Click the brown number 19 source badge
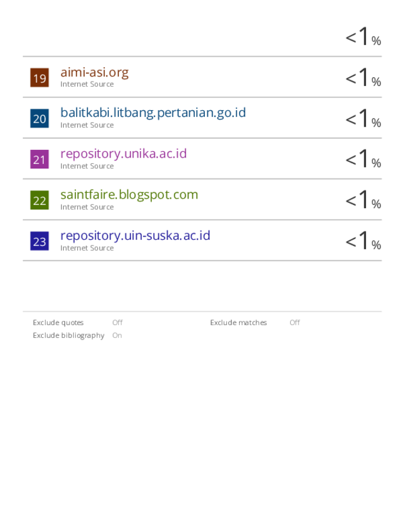The height and width of the screenshot is (532, 411). [x=39, y=78]
